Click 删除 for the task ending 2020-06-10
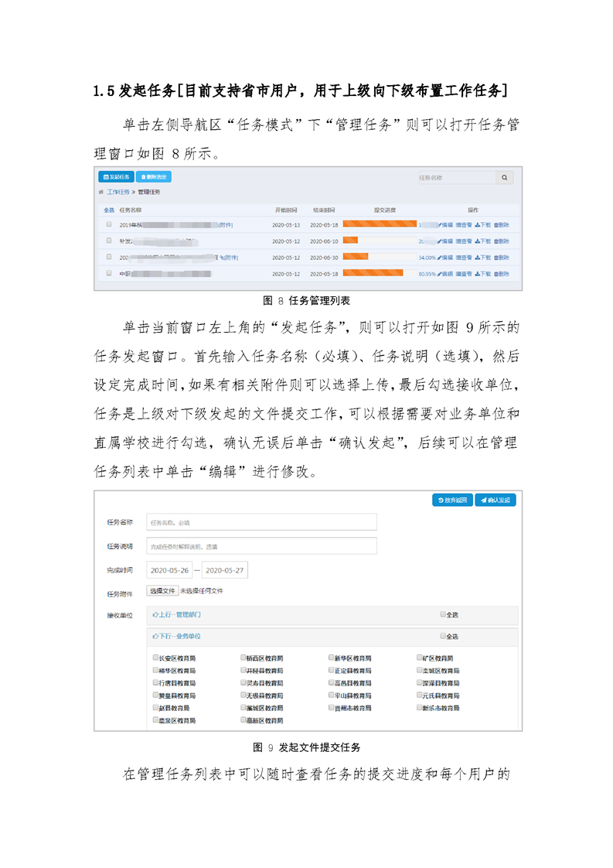The height and width of the screenshot is (868, 613). (x=502, y=241)
